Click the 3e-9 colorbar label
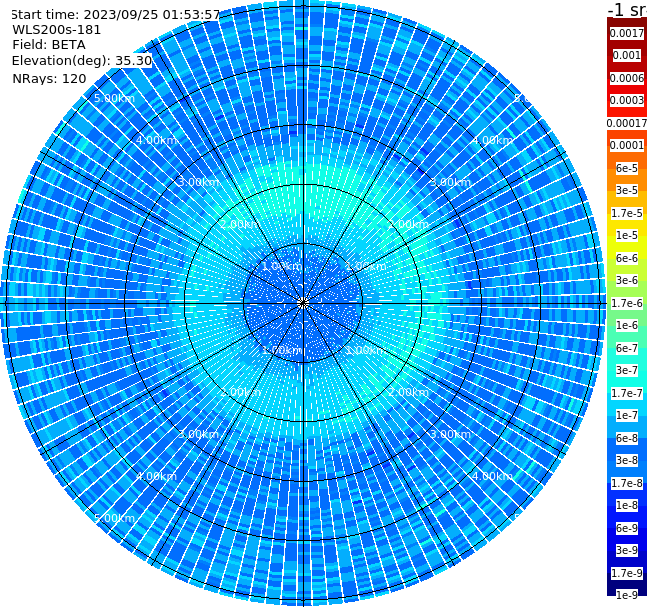Viewport: 647px width, 607px height. tap(626, 550)
